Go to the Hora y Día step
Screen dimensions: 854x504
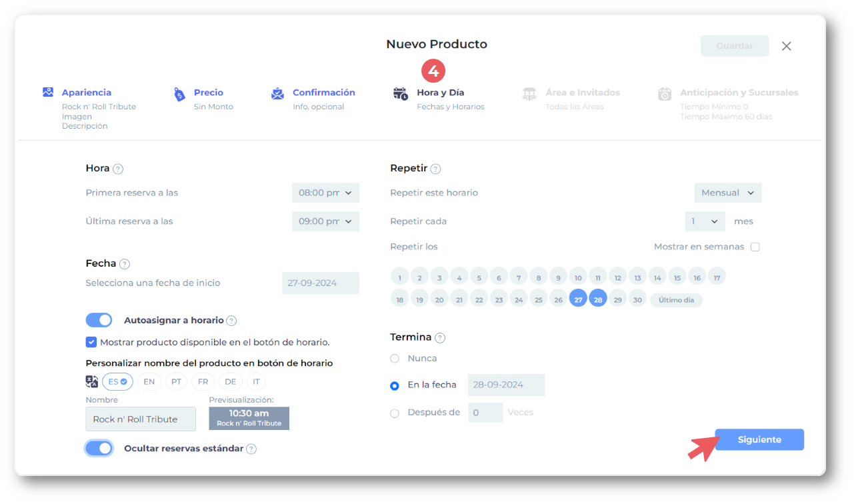(441, 93)
